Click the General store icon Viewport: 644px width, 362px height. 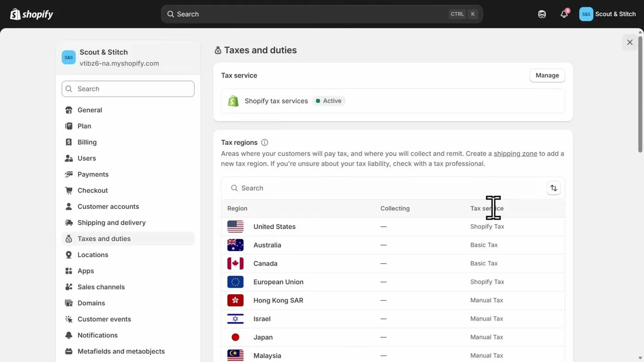69,110
